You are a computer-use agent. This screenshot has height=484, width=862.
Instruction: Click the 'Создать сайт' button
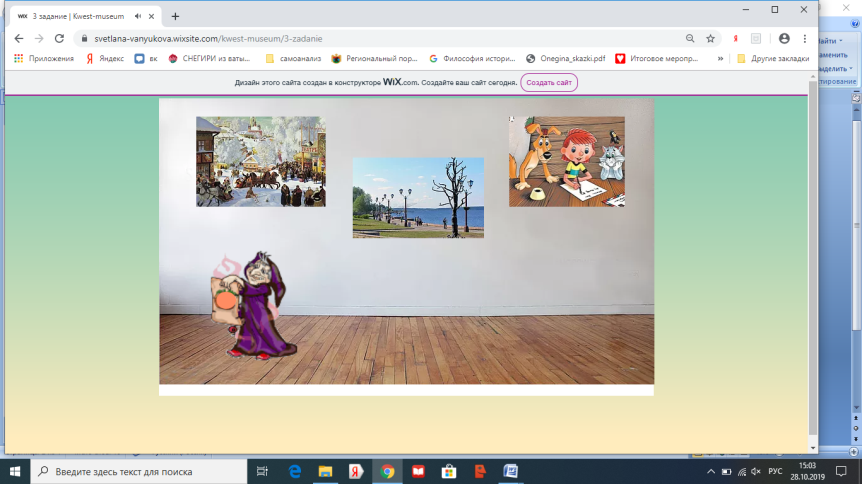[549, 82]
